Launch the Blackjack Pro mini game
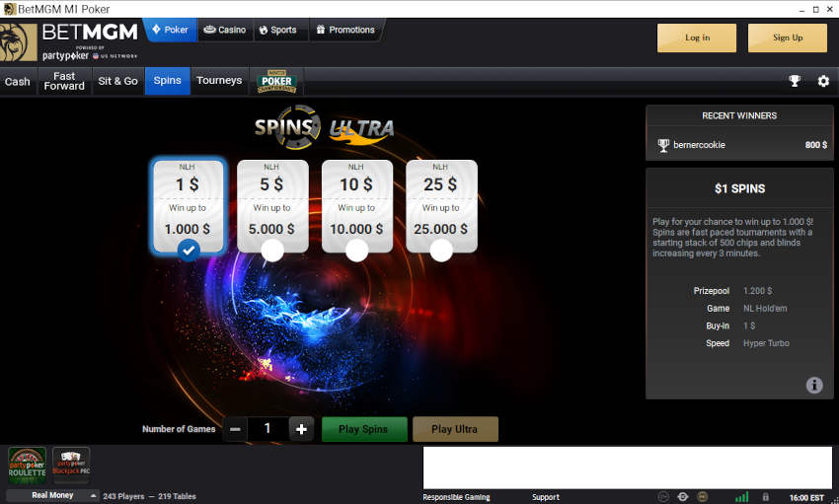839x504 pixels. pyautogui.click(x=71, y=465)
